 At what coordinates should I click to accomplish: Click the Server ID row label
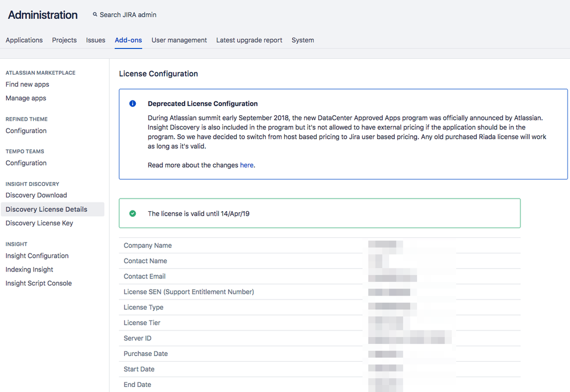138,338
